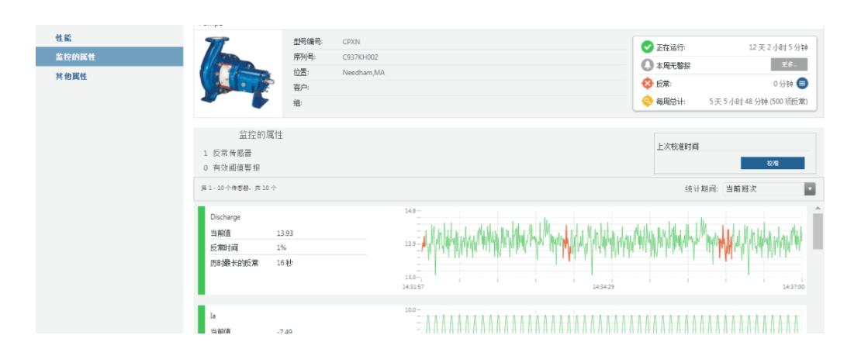
Task: Click the red anomaly X icon
Action: pos(647,84)
